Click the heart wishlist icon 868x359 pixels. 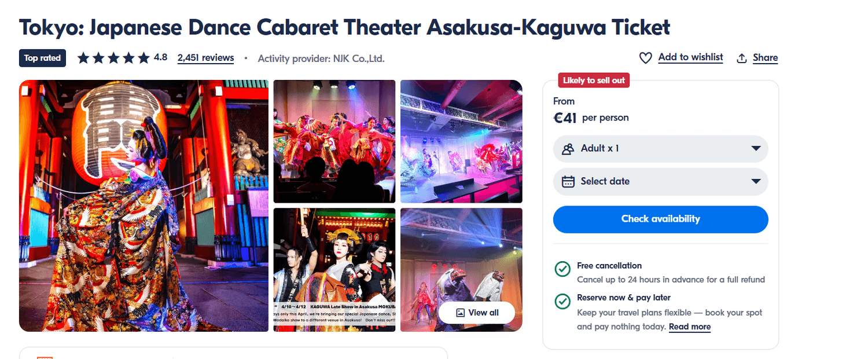click(x=645, y=58)
